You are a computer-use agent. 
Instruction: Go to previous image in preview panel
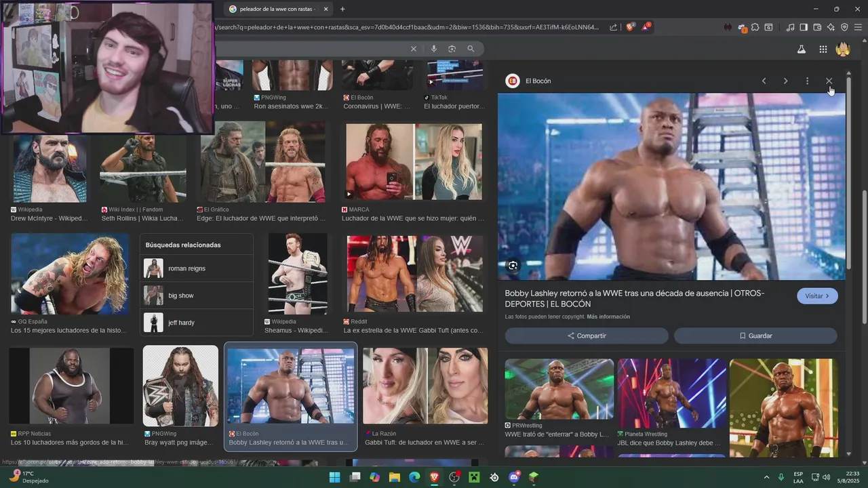pyautogui.click(x=764, y=81)
